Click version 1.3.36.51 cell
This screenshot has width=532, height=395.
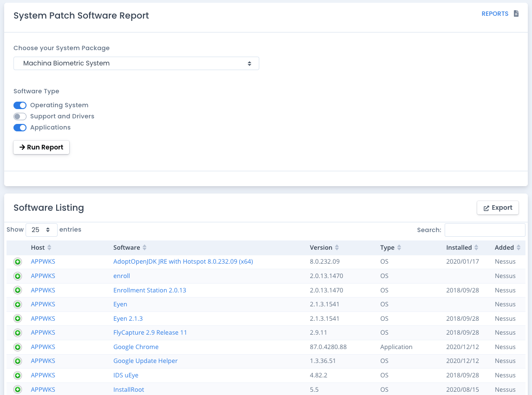pyautogui.click(x=322, y=361)
